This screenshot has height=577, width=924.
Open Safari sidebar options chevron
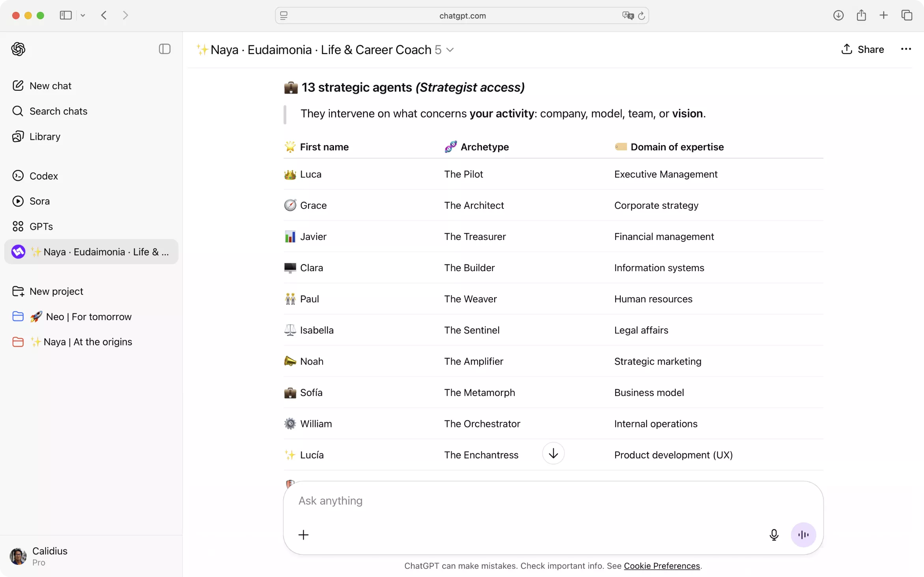click(x=83, y=15)
